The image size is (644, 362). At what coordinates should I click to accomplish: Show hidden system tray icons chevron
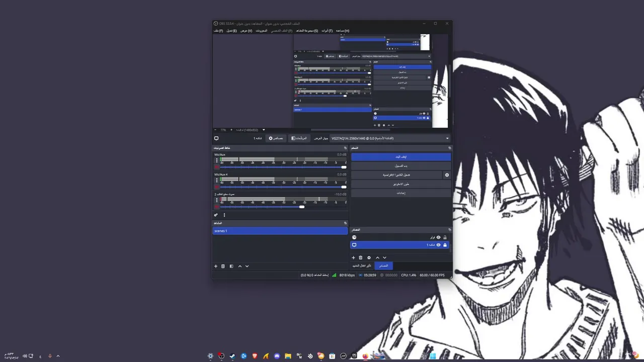click(58, 356)
